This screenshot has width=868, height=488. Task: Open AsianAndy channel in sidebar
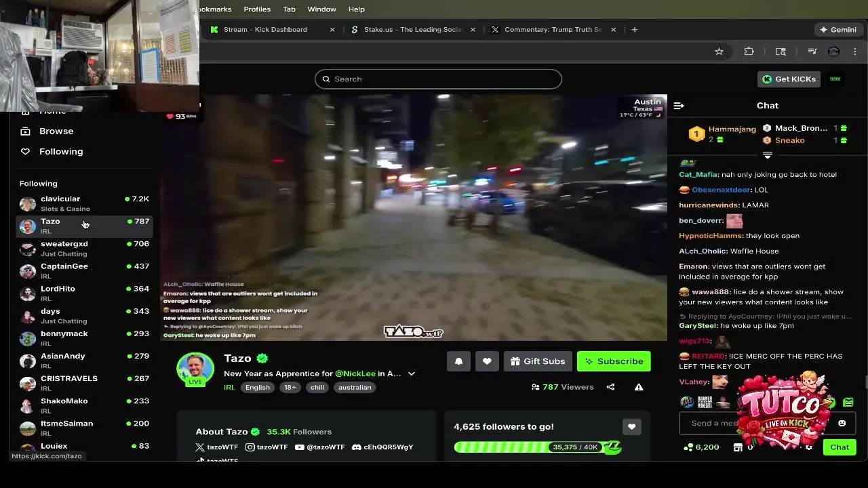pos(84,360)
